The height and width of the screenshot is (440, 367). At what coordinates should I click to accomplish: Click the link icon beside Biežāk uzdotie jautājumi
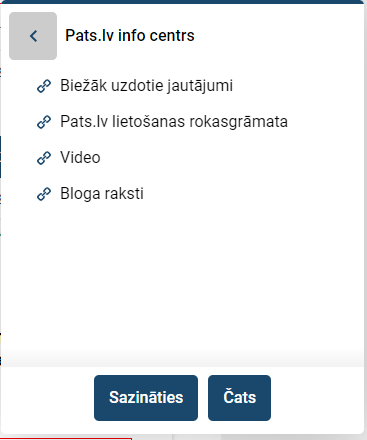[44, 86]
